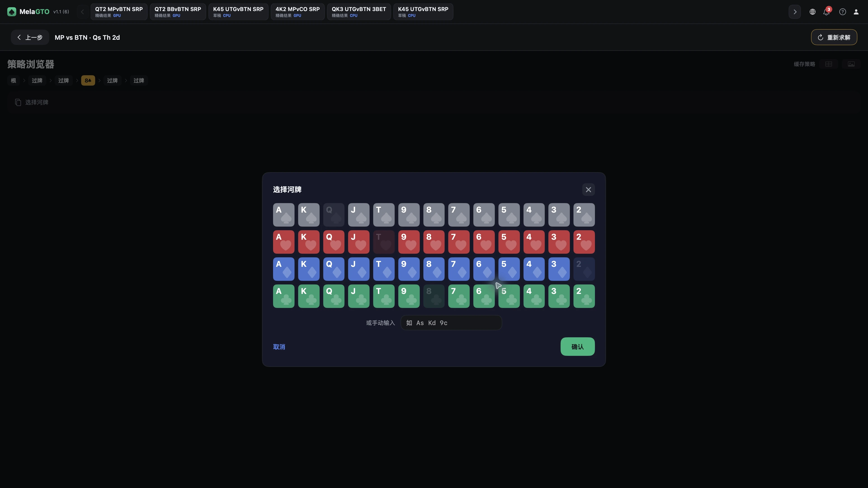Select the 5 of hearts card
This screenshot has height=488, width=868.
(x=509, y=242)
